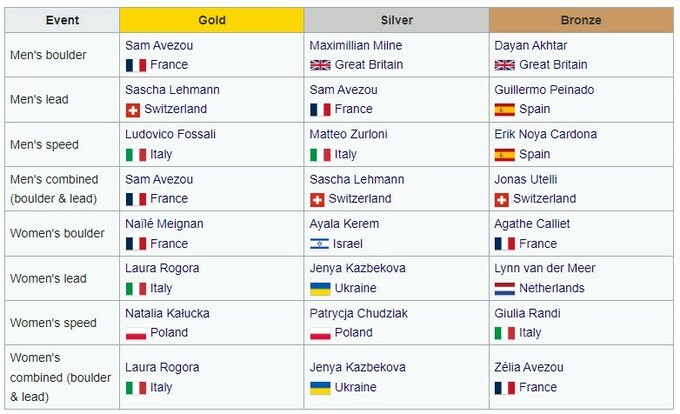680x414 pixels.
Task: Click the Dutch flag under Lynn van der Meer
Action: point(504,288)
